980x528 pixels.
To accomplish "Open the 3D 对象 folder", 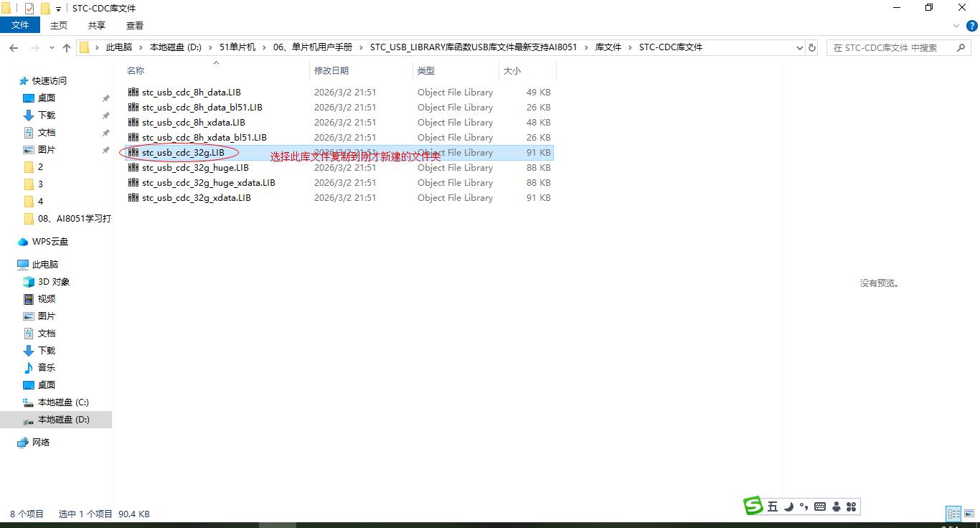I will (x=54, y=282).
